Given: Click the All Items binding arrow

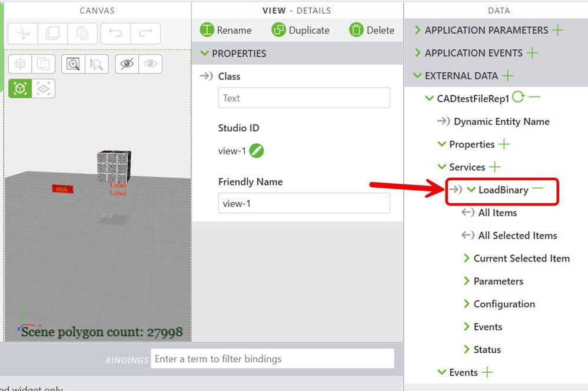Looking at the screenshot, I should coord(468,213).
